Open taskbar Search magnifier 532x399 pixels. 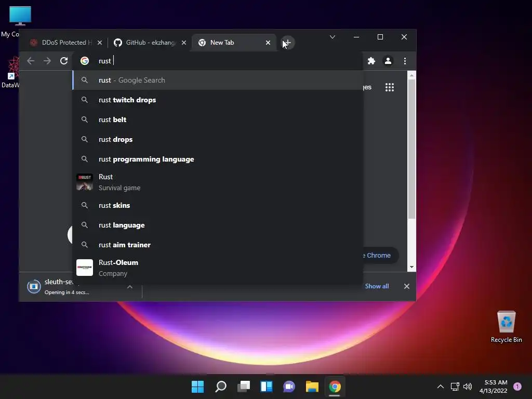(220, 387)
